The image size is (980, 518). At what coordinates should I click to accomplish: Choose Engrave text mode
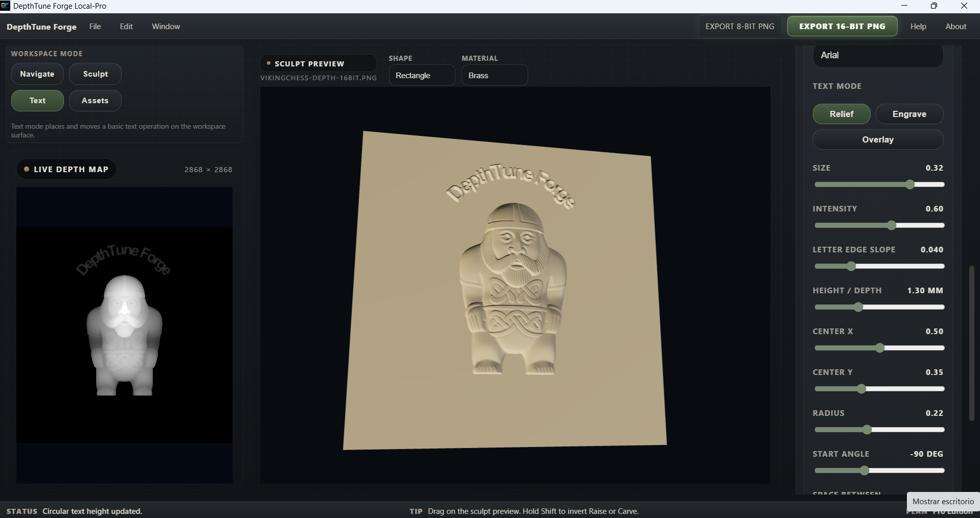tap(909, 114)
